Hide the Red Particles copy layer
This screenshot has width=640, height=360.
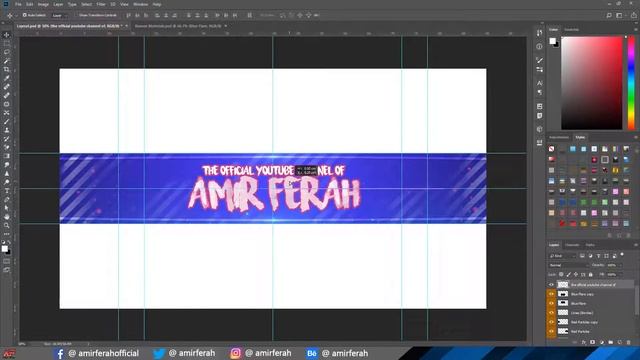551,322
